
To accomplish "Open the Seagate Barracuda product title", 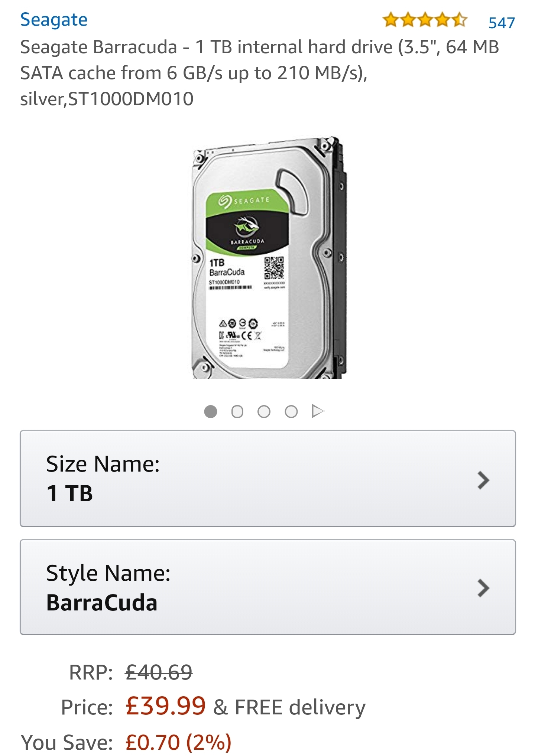I will pyautogui.click(x=259, y=73).
